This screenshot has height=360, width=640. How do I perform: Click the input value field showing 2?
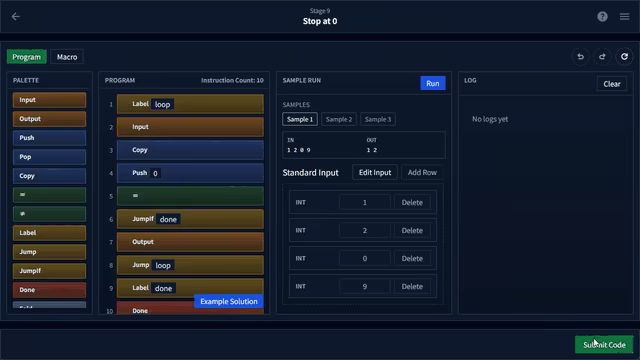pos(364,231)
